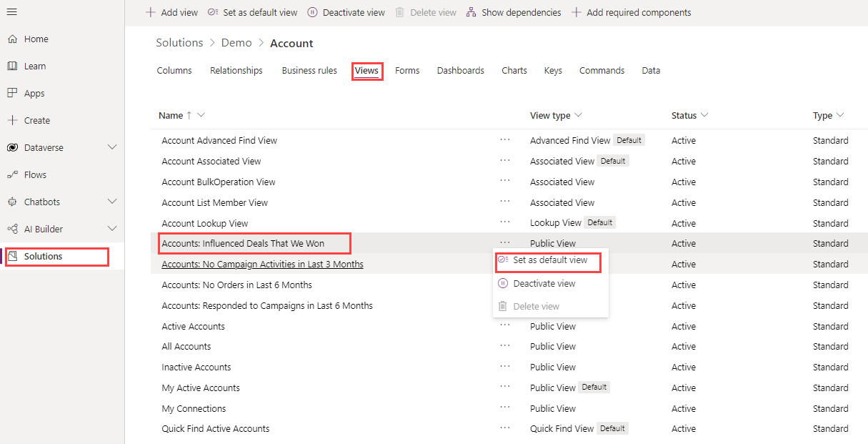868x444 pixels.
Task: Open the View type column dropdown
Action: pos(578,115)
